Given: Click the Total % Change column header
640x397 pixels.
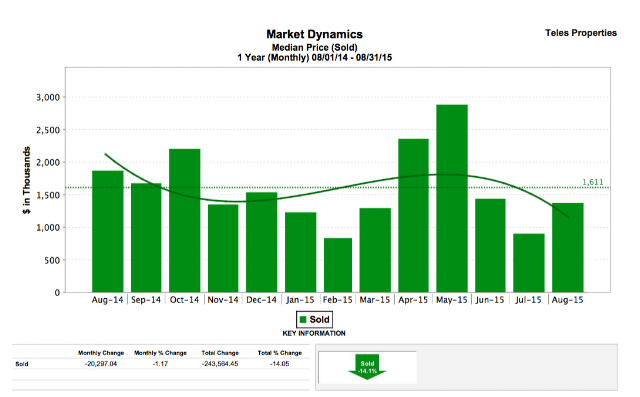Looking at the screenshot, I should [x=280, y=353].
